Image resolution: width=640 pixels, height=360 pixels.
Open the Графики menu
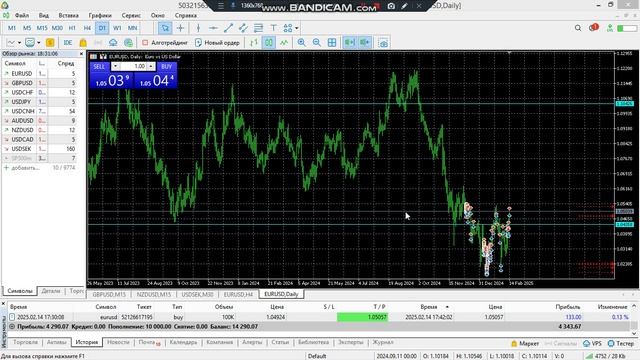click(100, 16)
